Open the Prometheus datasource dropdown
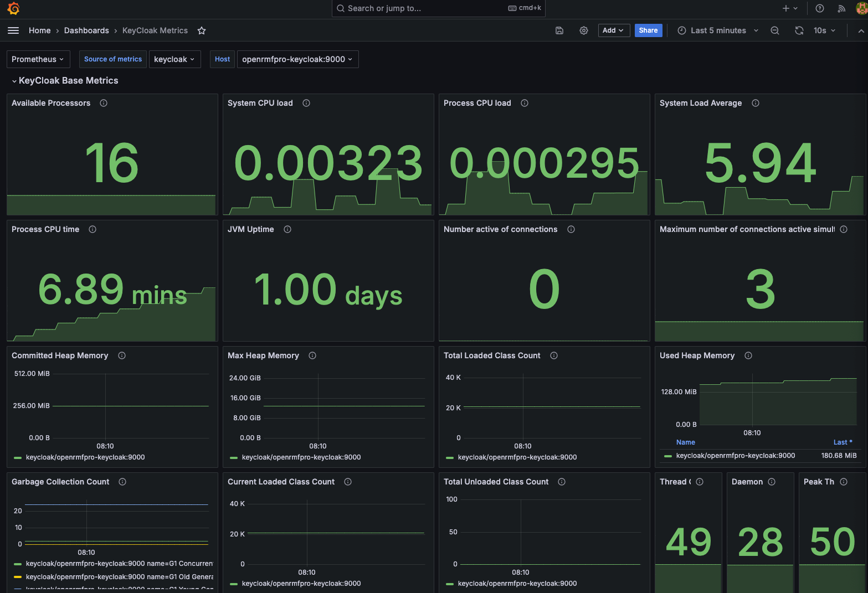The height and width of the screenshot is (593, 868). pos(38,59)
